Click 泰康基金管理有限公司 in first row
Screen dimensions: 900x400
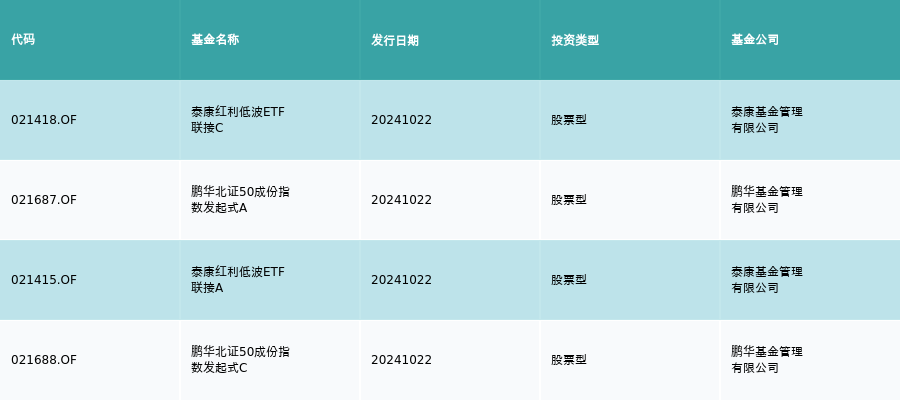[767, 120]
